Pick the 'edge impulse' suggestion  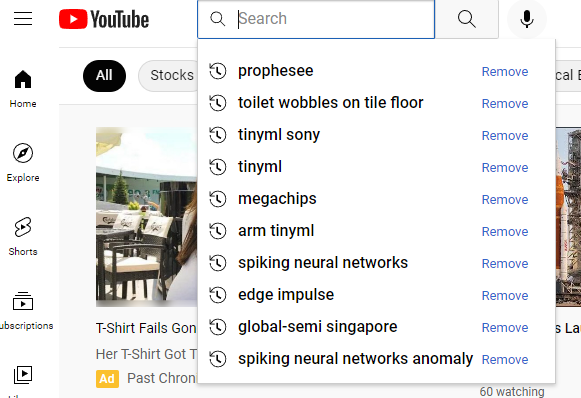pyautogui.click(x=286, y=295)
